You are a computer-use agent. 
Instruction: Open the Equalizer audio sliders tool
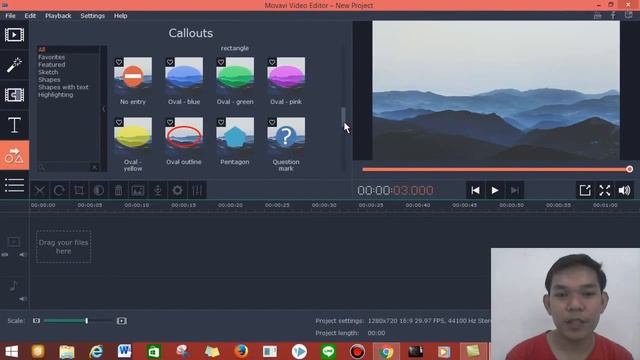click(x=197, y=190)
